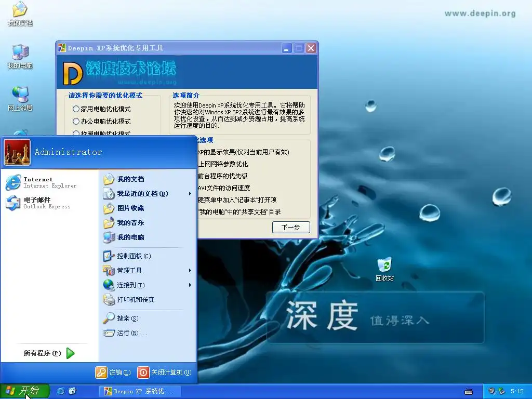Viewport: 532px width, 399px height.
Task: Click the 管理工具 toolbox icon
Action: point(109,270)
